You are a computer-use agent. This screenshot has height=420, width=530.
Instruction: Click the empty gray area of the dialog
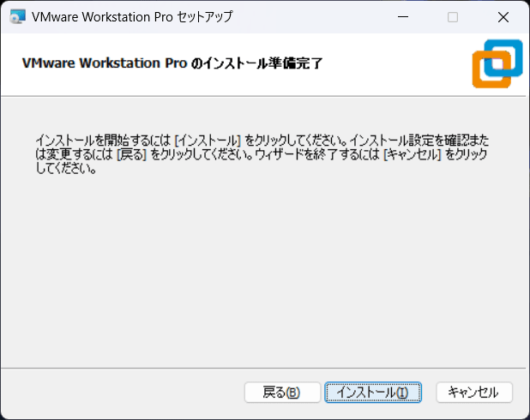coord(265,270)
